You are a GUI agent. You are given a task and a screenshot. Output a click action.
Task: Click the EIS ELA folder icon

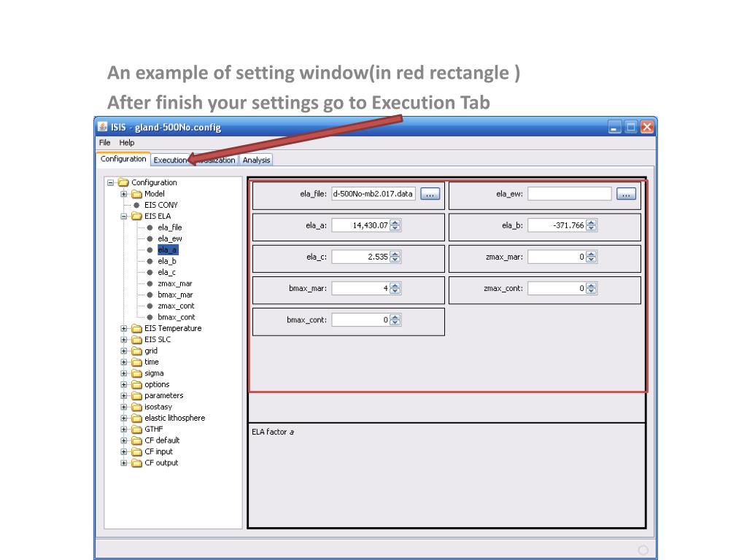(136, 216)
